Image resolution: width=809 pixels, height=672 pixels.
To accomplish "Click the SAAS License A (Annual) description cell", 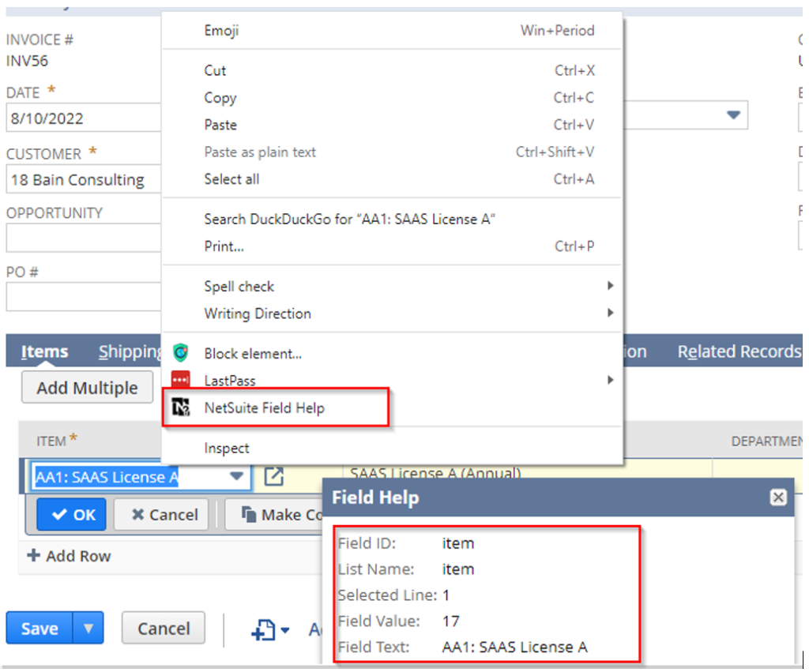I will (x=435, y=472).
